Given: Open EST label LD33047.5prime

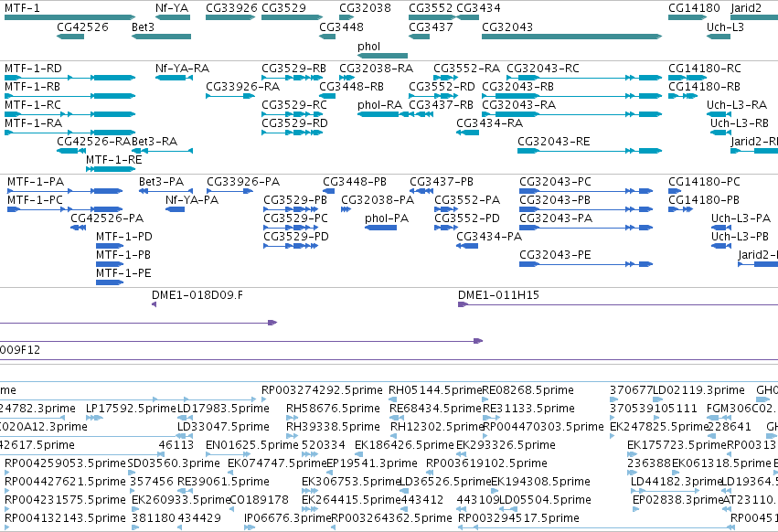Looking at the screenshot, I should coord(223,426).
